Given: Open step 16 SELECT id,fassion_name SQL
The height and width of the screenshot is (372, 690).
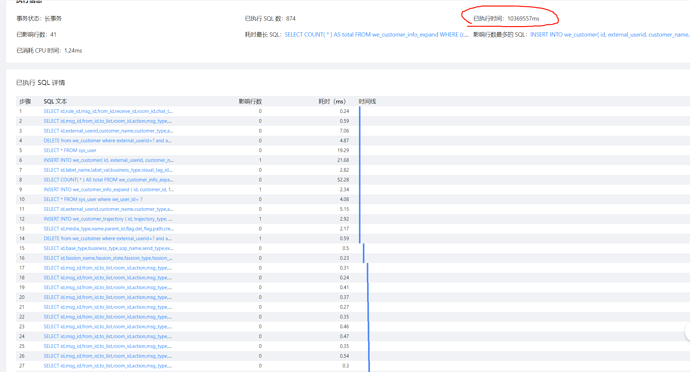Looking at the screenshot, I should [108, 258].
